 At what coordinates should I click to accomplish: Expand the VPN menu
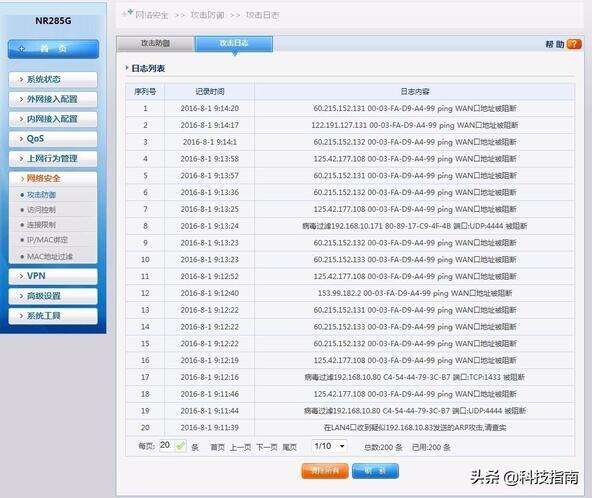click(x=53, y=276)
